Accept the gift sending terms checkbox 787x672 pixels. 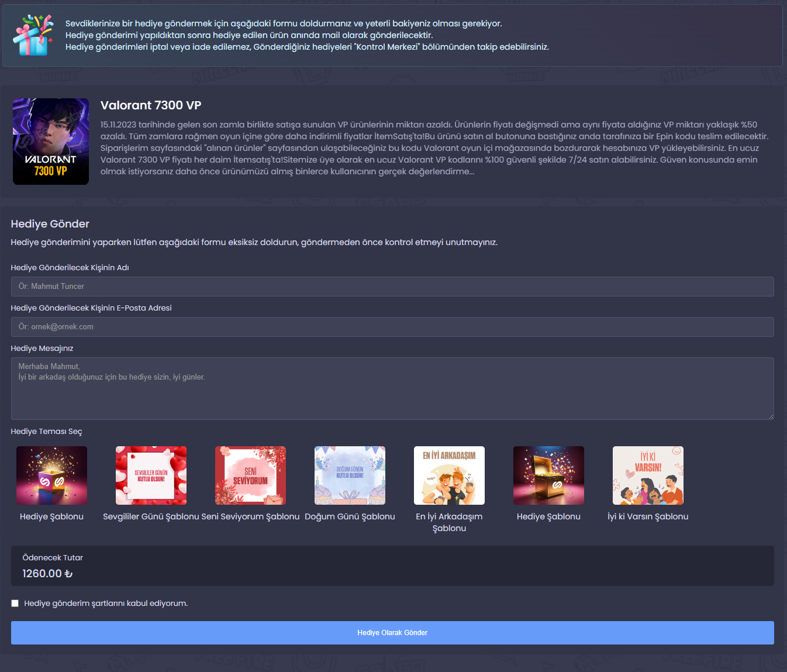[15, 604]
